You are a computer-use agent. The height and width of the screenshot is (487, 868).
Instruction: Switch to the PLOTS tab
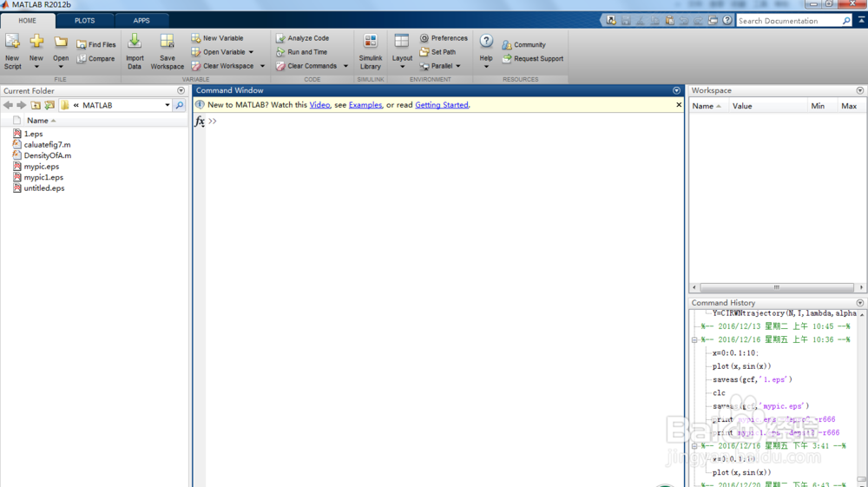pyautogui.click(x=85, y=21)
